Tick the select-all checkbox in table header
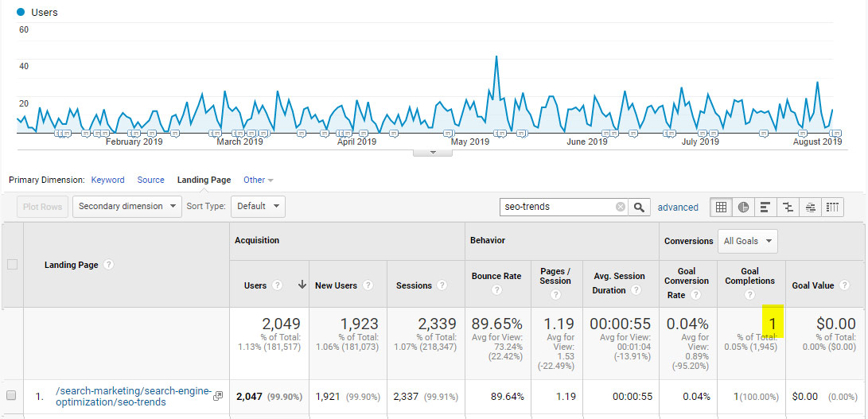 pos(12,265)
